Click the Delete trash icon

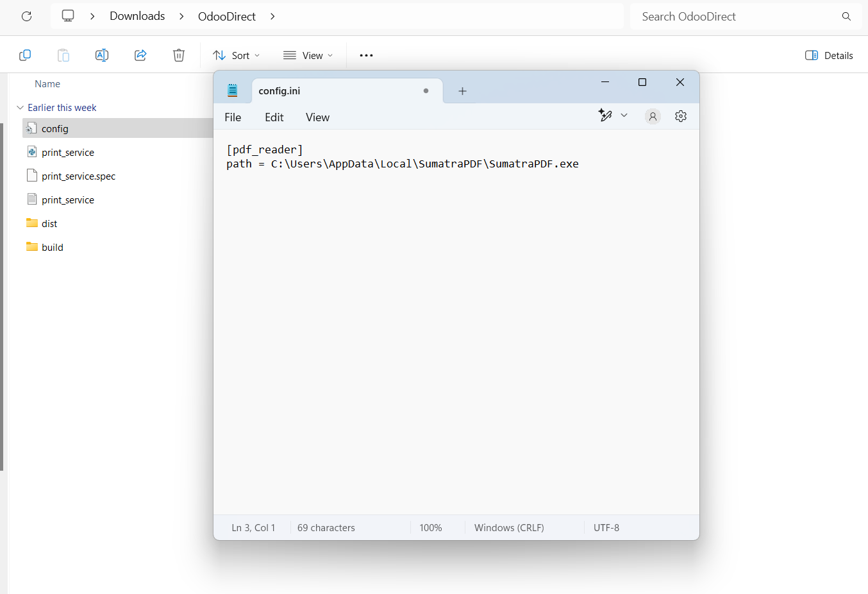point(179,56)
